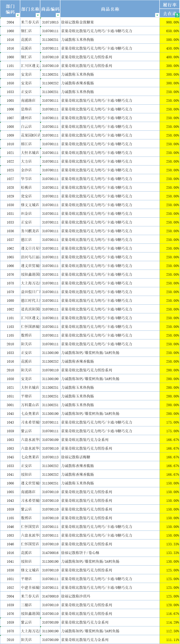This screenshot has height=644, width=180.
Task: Click the 114.29% yellow cell
Action: click(x=169, y=622)
